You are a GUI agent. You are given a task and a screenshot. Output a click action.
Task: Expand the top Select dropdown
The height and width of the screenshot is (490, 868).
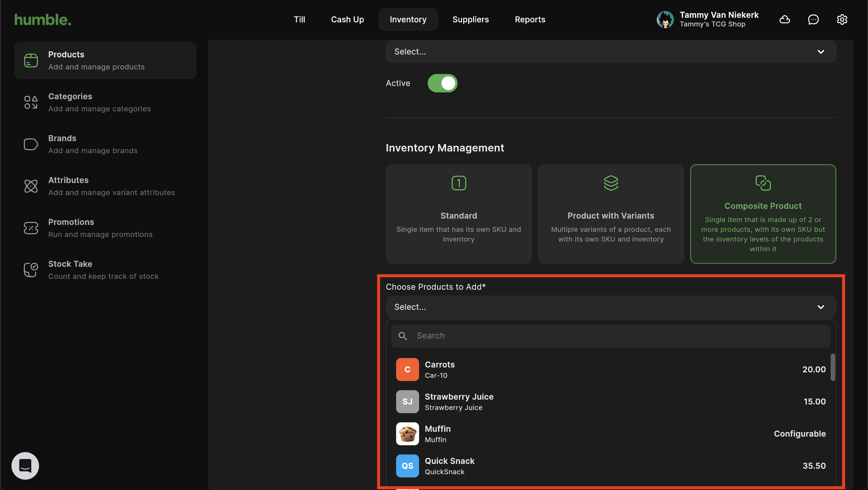611,52
